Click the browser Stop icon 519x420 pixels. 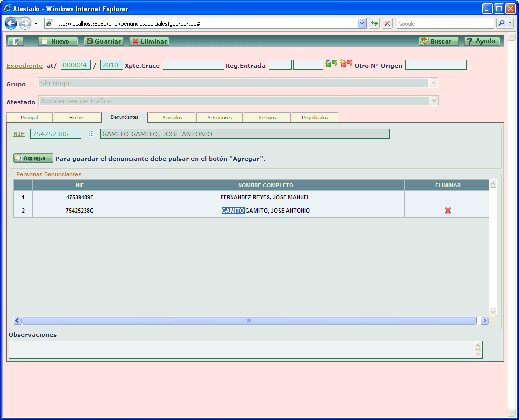(387, 24)
